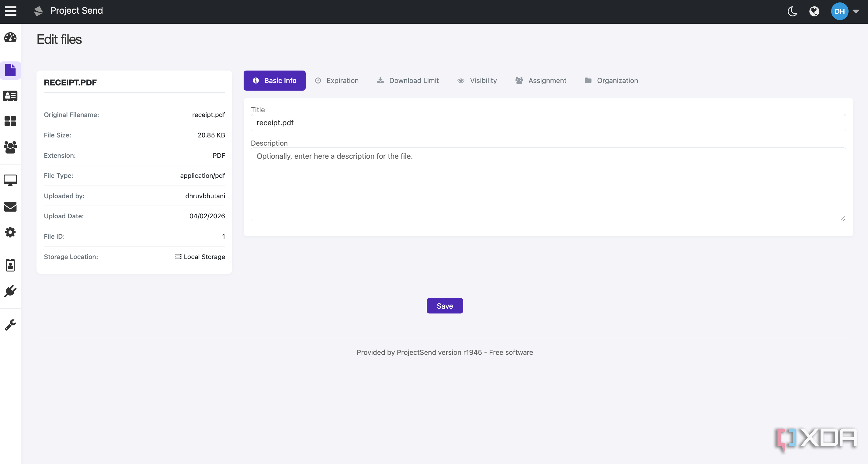Open the Clients ID card icon in sidebar
Viewport: 868px width, 464px height.
tap(10, 96)
